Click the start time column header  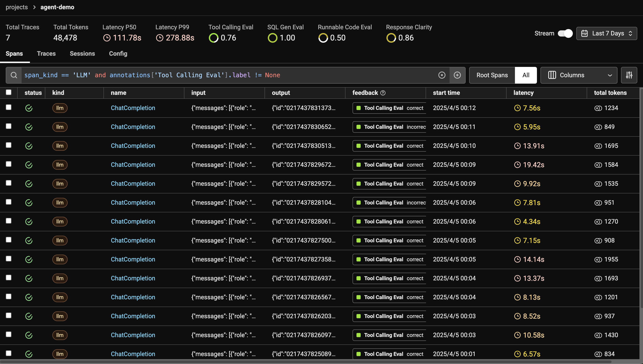446,93
